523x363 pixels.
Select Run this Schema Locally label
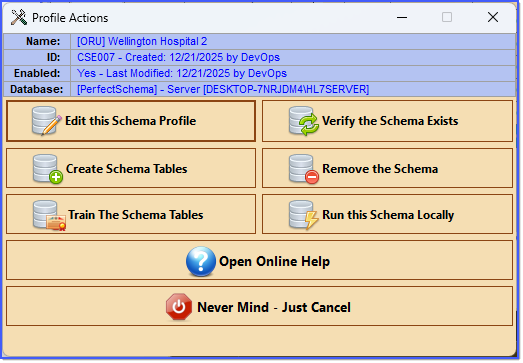388,215
